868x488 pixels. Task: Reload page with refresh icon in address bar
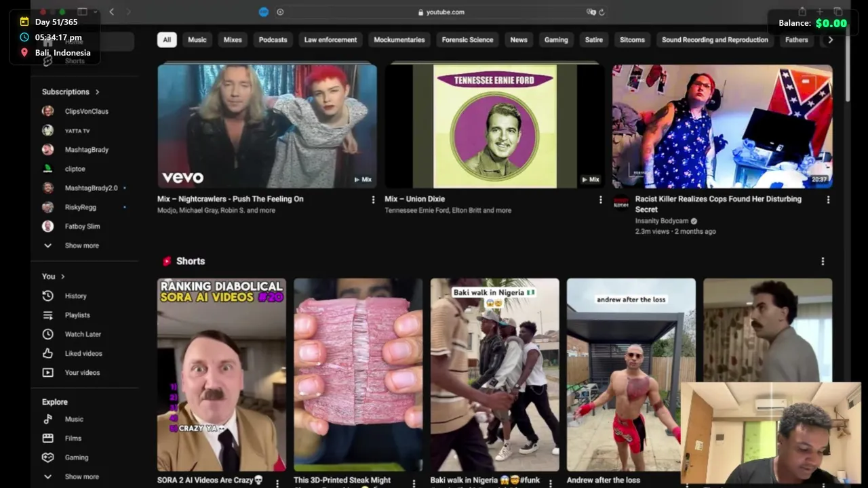[x=601, y=12]
